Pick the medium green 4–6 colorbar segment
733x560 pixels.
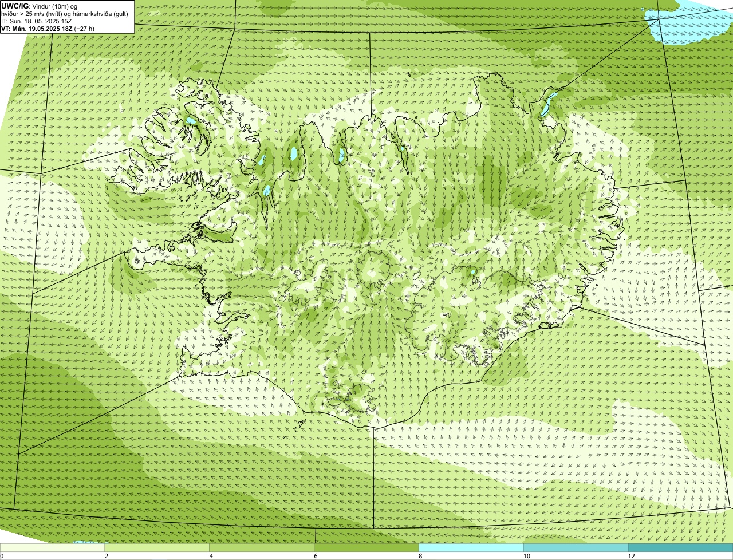[262, 547]
